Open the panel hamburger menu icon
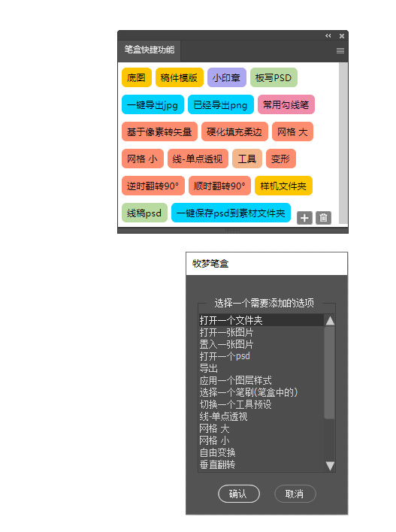This screenshot has height=532, width=396. pyautogui.click(x=340, y=51)
